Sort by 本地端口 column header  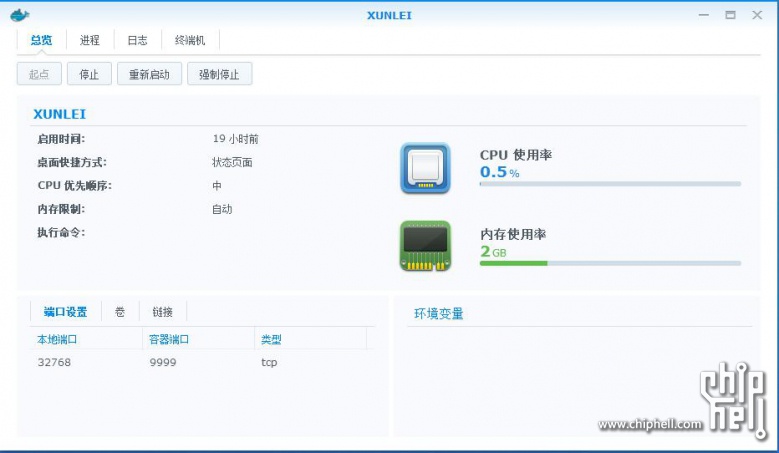click(x=86, y=339)
